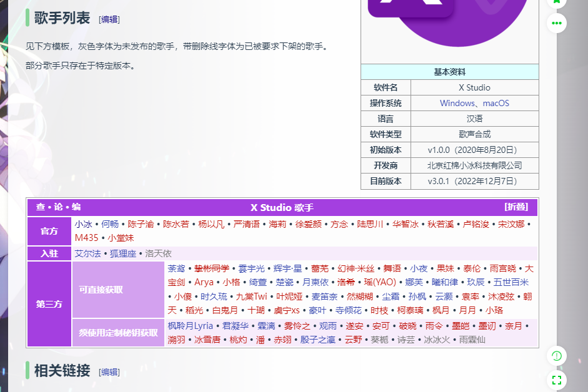The height and width of the screenshot is (392, 588).
Task: Open singer 瑶(YAO) red link
Action: (x=380, y=282)
